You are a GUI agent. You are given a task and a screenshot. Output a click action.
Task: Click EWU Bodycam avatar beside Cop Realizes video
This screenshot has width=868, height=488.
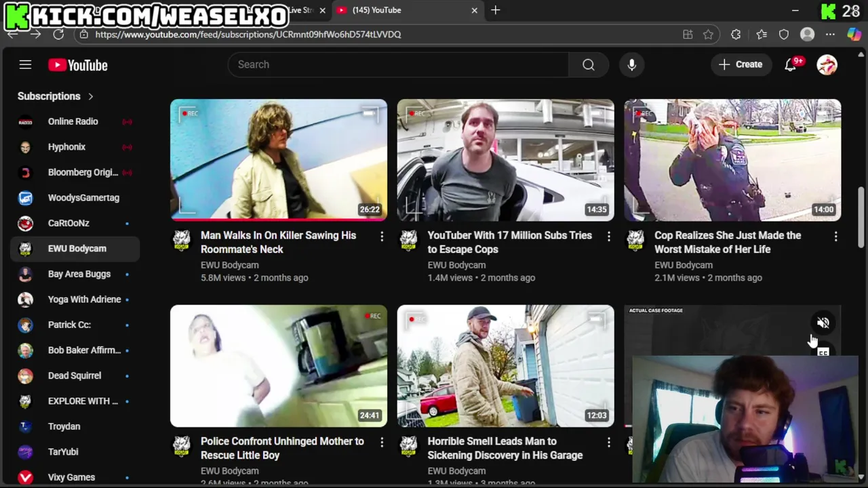tap(635, 239)
